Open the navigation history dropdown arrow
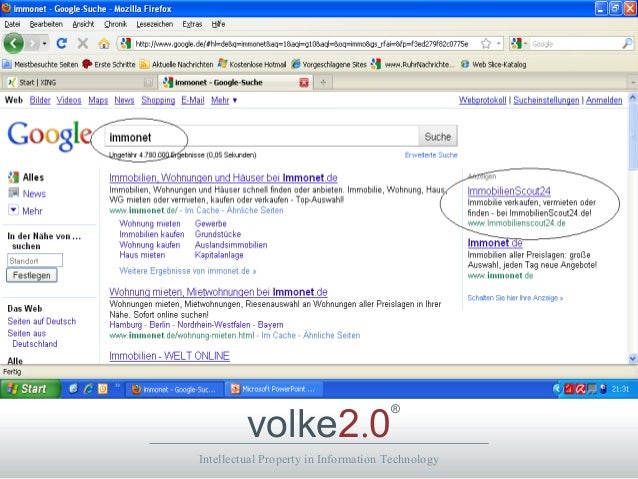This screenshot has height=479, width=638. click(x=44, y=44)
